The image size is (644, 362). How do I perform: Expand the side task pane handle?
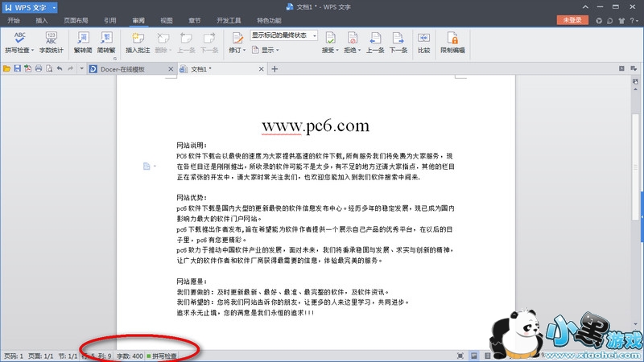click(x=642, y=216)
